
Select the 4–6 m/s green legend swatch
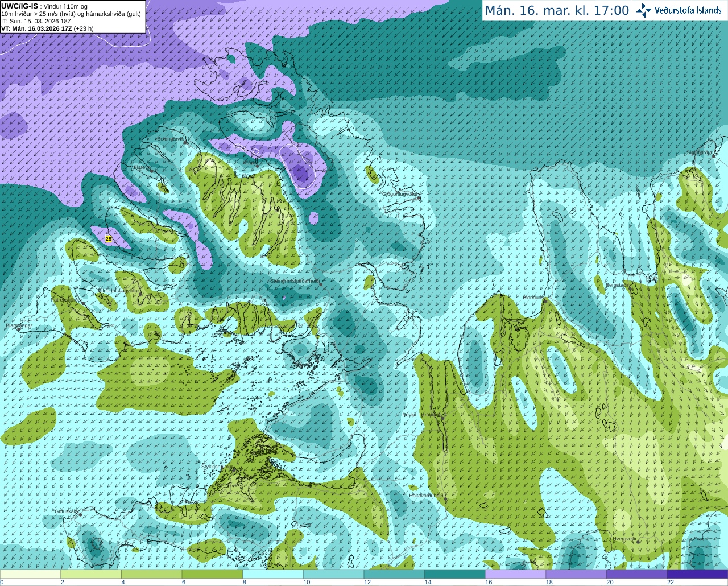[152, 574]
